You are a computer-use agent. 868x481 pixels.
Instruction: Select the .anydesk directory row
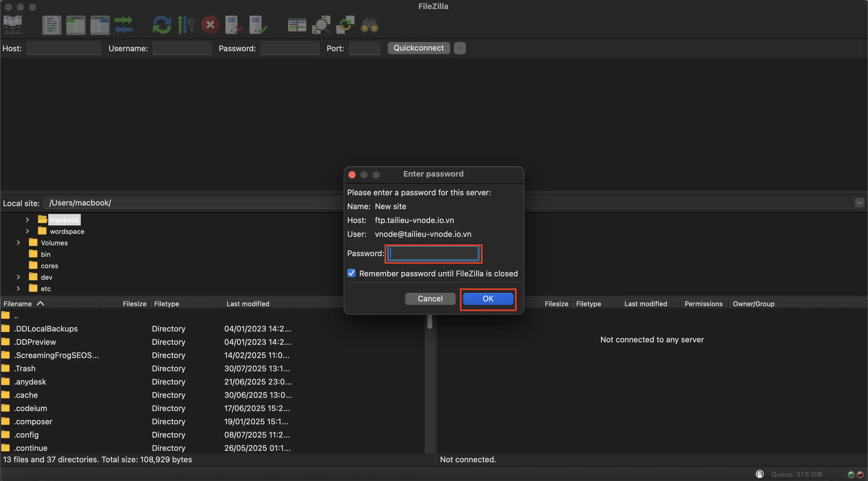click(212, 382)
